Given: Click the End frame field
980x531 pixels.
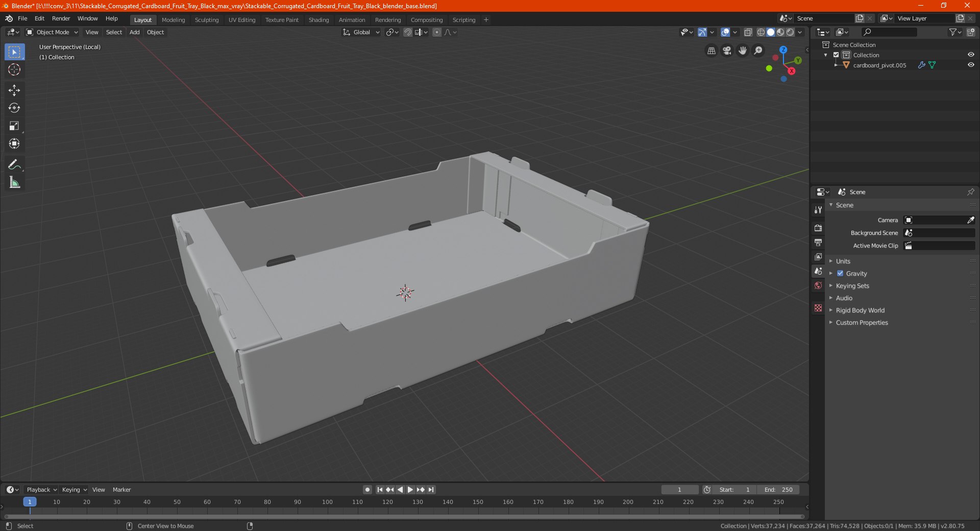Looking at the screenshot, I should click(778, 490).
